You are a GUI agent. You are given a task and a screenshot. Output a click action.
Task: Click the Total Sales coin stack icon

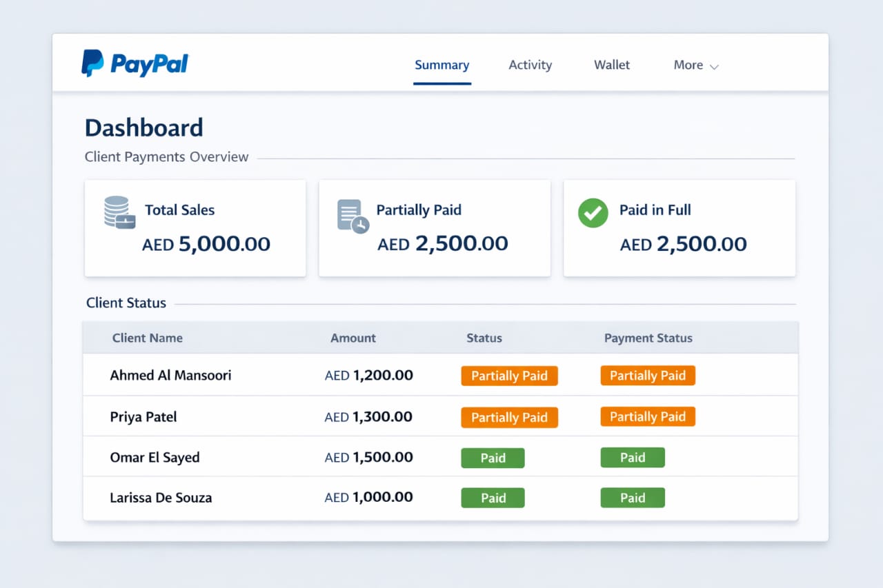119,212
